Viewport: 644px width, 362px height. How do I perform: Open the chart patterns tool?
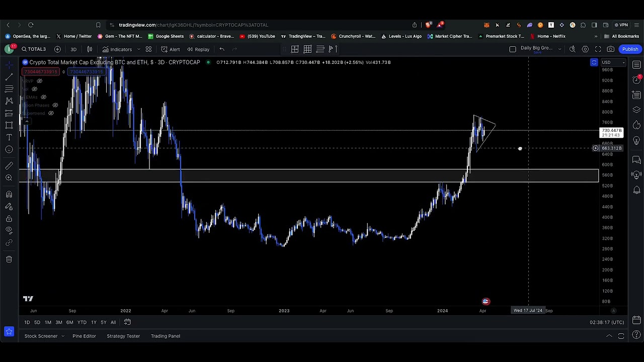[x=9, y=101]
